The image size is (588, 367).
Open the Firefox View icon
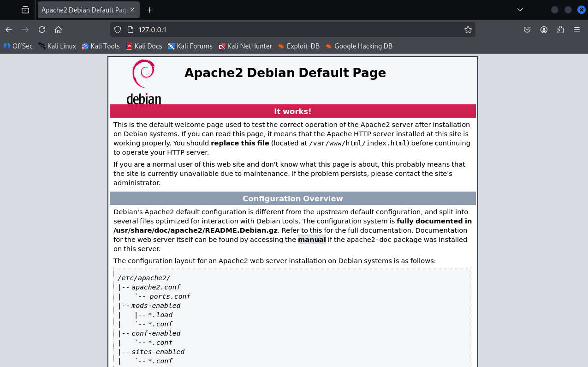pos(25,10)
